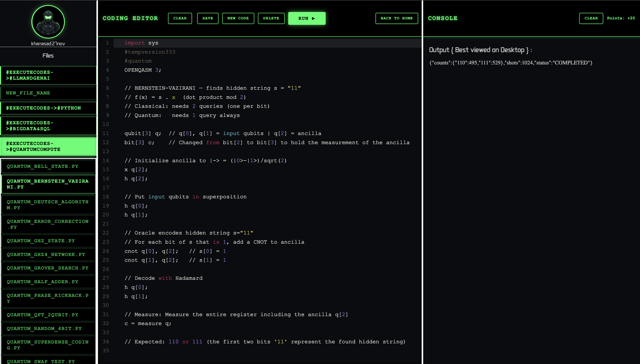This screenshot has height=364, width=640.
Task: Create a new code file
Action: (238, 18)
